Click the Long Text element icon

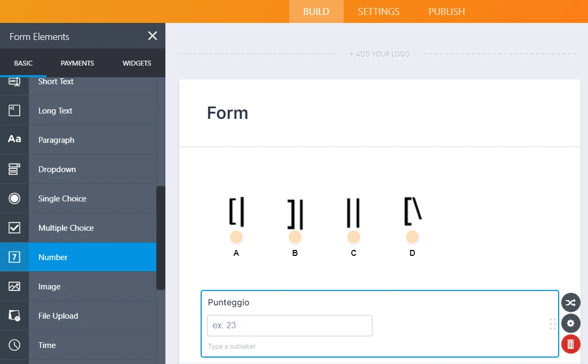(14, 110)
